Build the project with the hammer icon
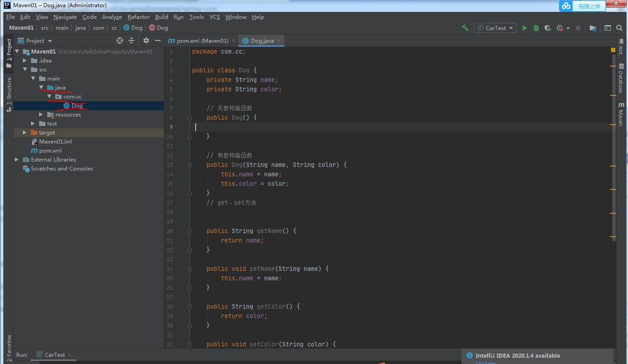Image resolution: width=628 pixels, height=364 pixels. [x=465, y=28]
